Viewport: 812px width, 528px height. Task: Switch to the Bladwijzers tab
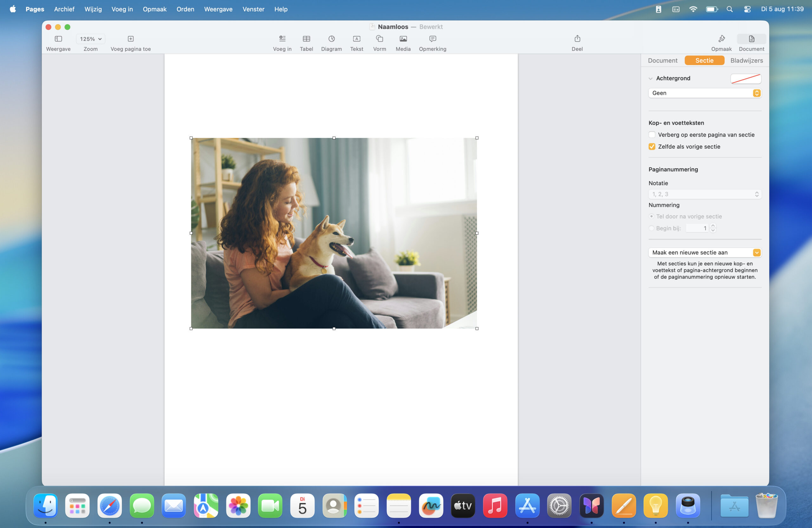[746, 60]
